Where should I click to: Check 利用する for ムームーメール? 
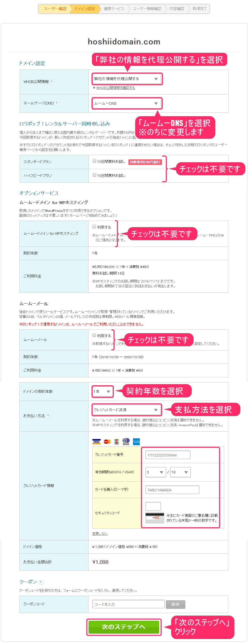click(x=94, y=335)
